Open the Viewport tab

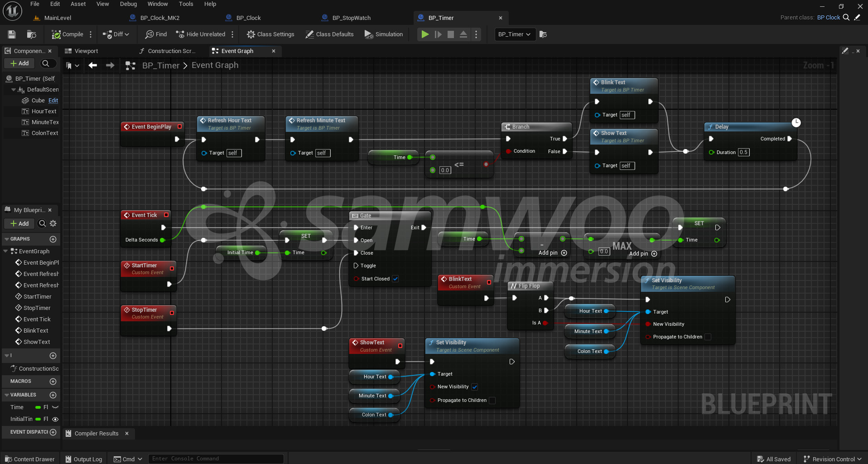point(86,51)
